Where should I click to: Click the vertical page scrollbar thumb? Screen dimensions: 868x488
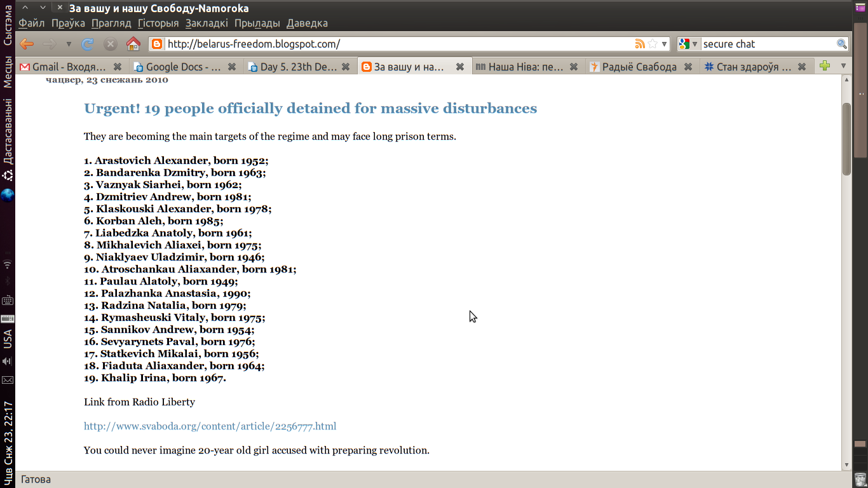(x=846, y=139)
